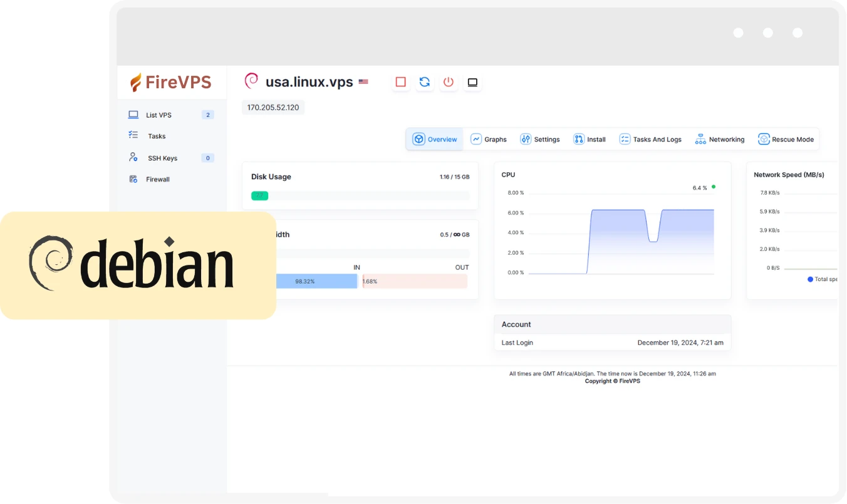Expand the Disk Usage details
The height and width of the screenshot is (504, 847).
pos(271,177)
